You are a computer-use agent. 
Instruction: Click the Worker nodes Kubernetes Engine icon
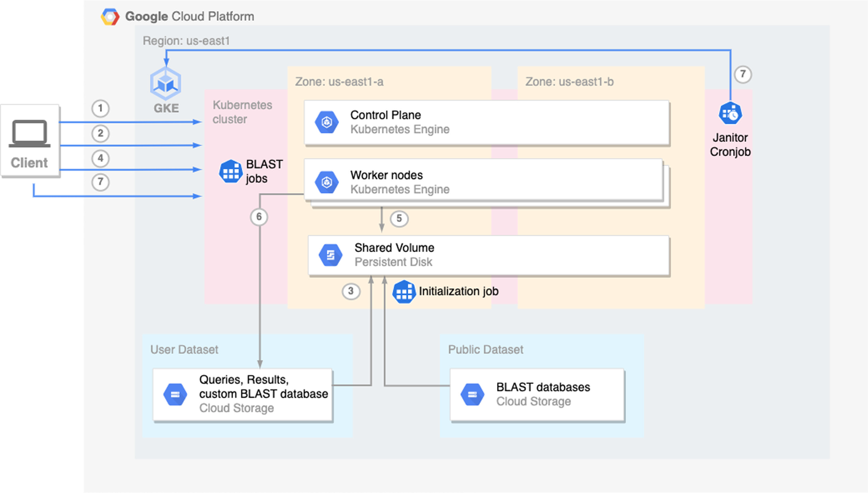pyautogui.click(x=327, y=182)
